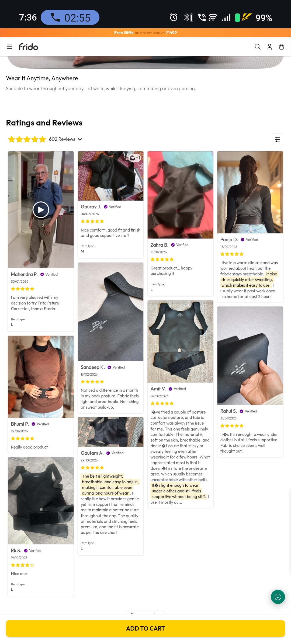
Task: Tap the Frido logo
Action: coord(28,47)
